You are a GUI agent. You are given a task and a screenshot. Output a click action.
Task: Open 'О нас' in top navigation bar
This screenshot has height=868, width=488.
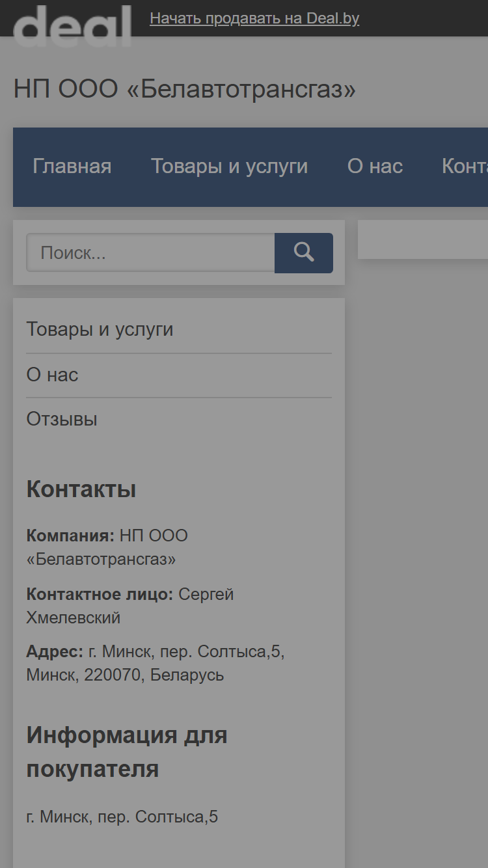375,167
